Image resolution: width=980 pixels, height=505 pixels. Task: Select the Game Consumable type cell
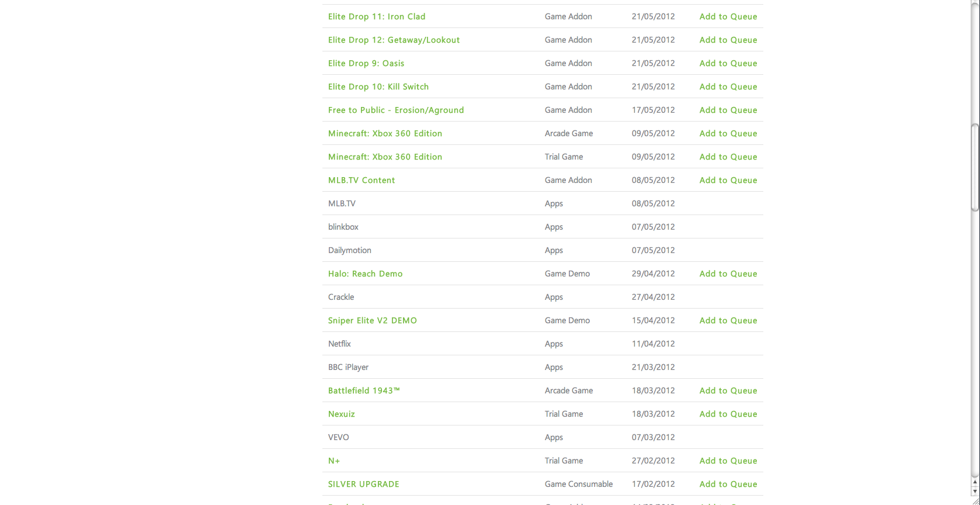coord(579,484)
